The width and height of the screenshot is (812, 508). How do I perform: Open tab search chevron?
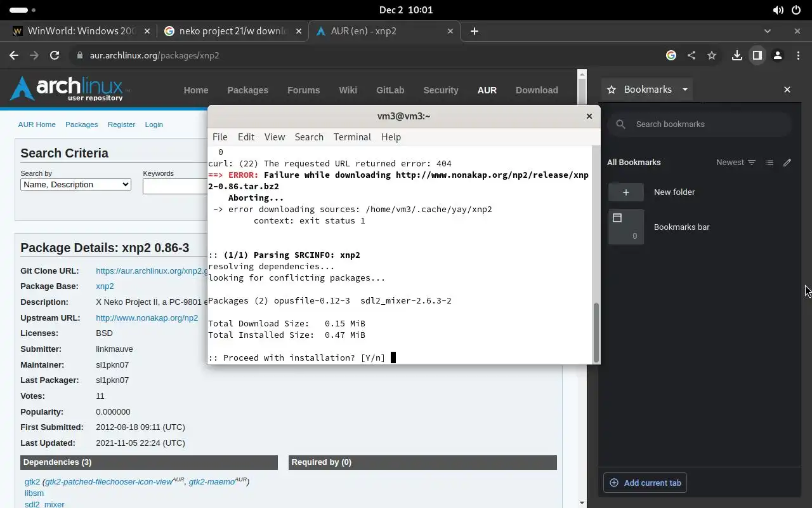click(768, 30)
